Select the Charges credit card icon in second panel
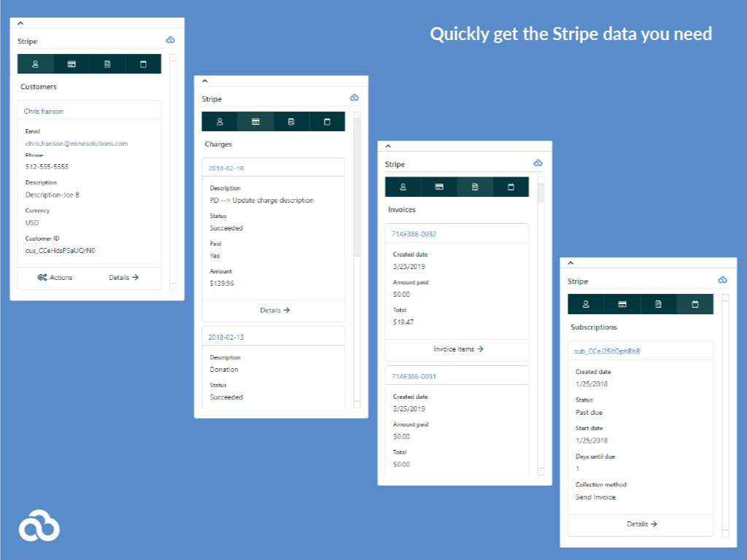Screen dimensions: 747x560 tap(255, 121)
